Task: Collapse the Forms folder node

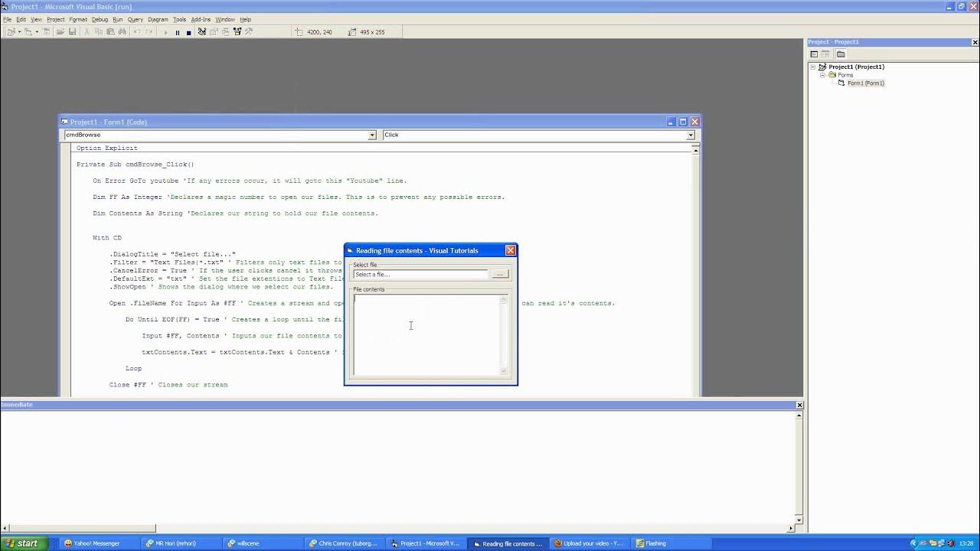Action: 823,75
